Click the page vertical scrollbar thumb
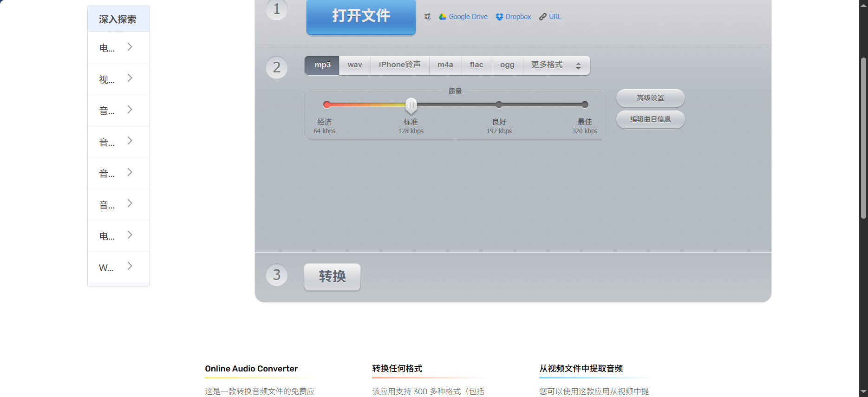This screenshot has height=397, width=868. 863,138
